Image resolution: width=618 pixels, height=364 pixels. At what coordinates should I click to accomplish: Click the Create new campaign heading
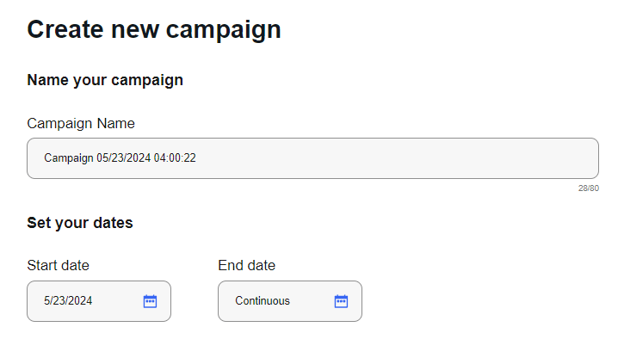(154, 29)
